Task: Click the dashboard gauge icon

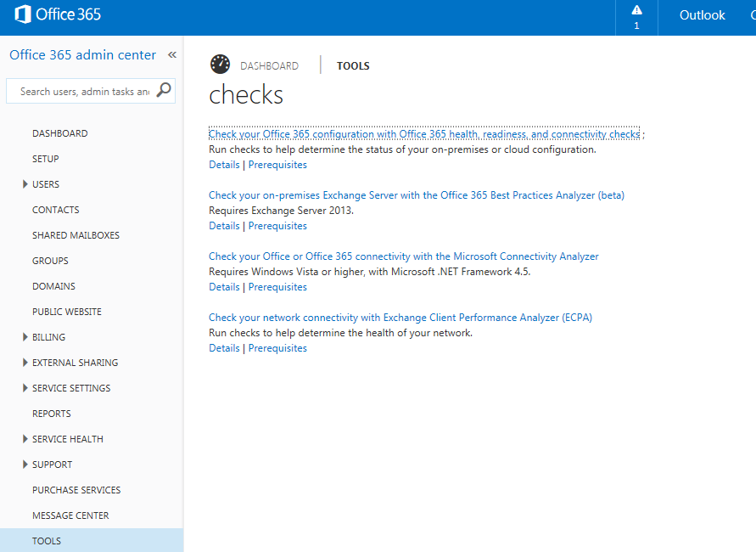Action: tap(220, 65)
